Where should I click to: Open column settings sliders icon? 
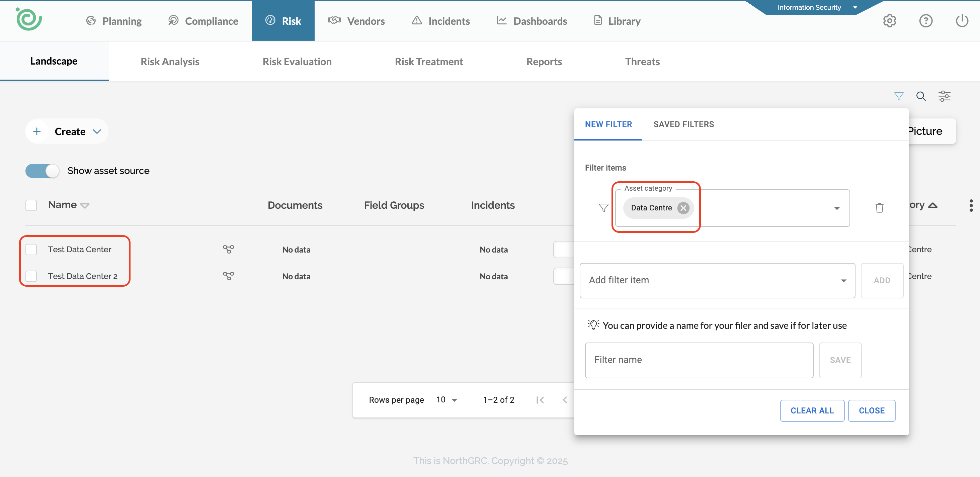coord(944,96)
